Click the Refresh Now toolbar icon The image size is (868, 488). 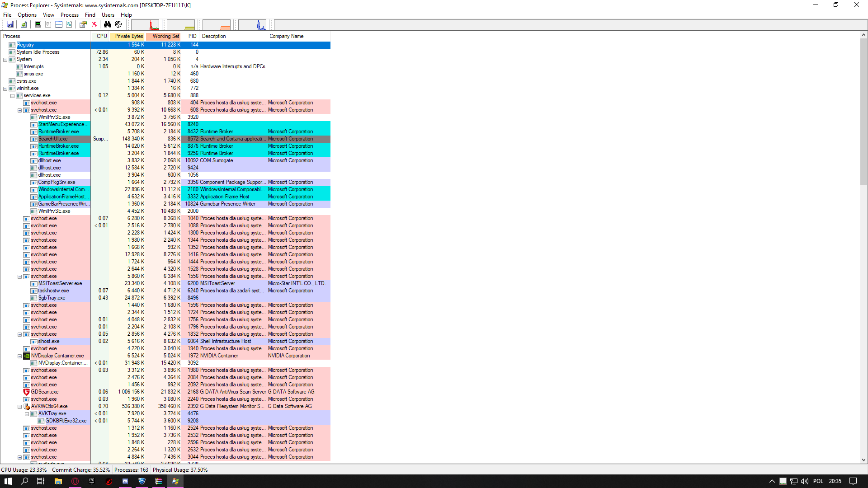point(24,24)
